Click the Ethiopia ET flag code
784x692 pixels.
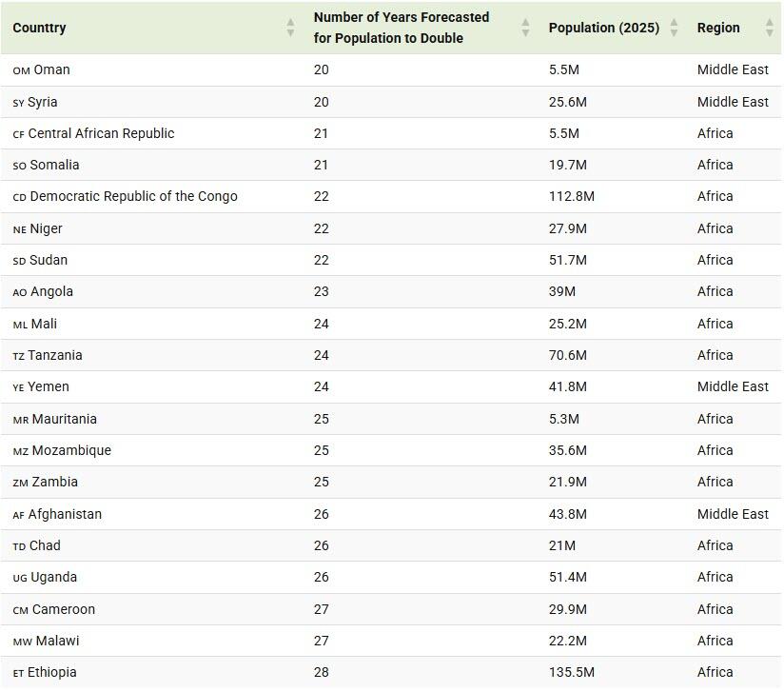pos(18,673)
